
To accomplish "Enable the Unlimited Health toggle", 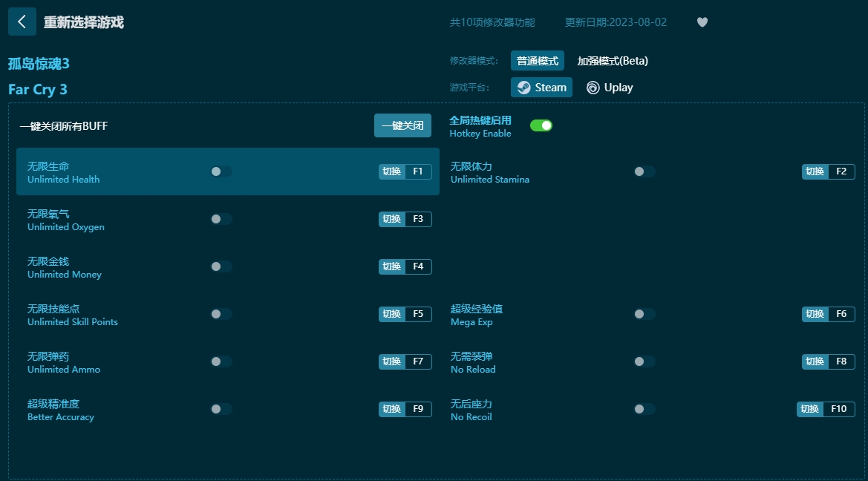I will tap(221, 171).
